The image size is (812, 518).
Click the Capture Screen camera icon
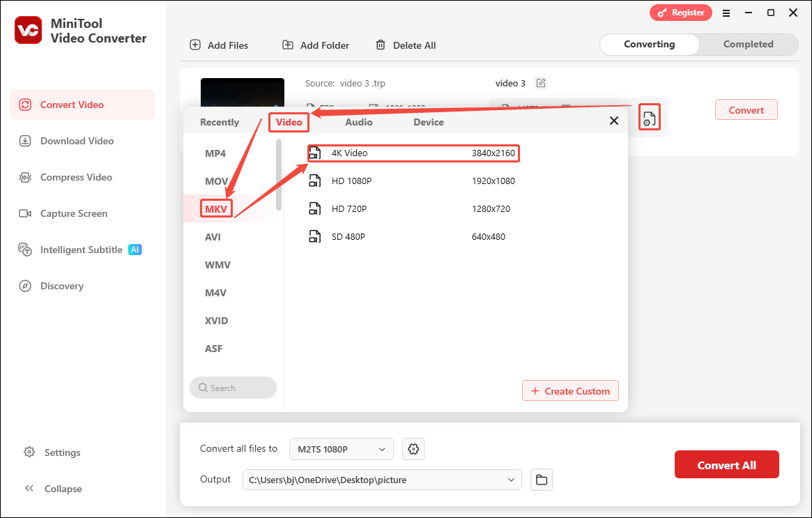tap(25, 213)
